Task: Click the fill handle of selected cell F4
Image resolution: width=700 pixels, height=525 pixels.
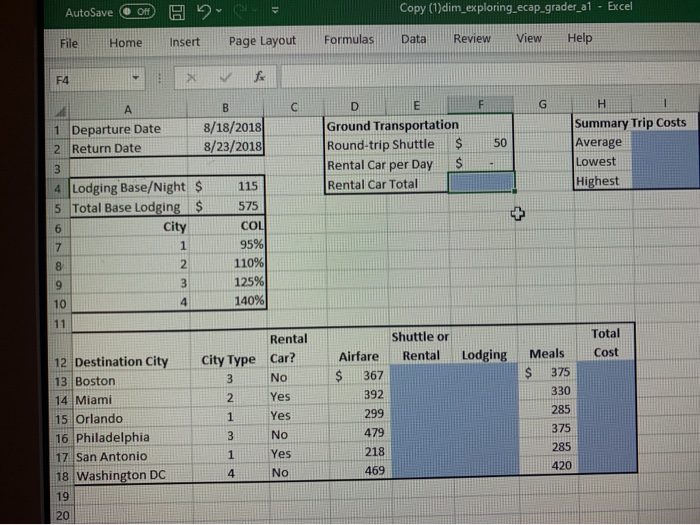Action: point(514,191)
